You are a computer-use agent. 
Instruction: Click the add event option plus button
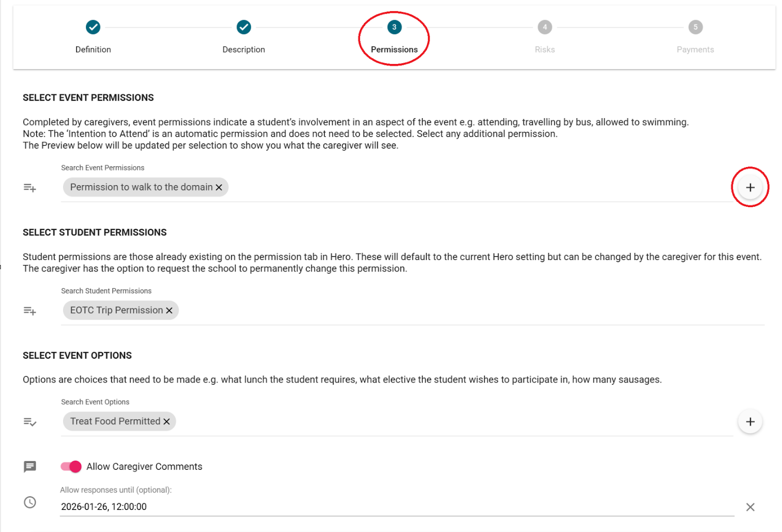tap(750, 422)
